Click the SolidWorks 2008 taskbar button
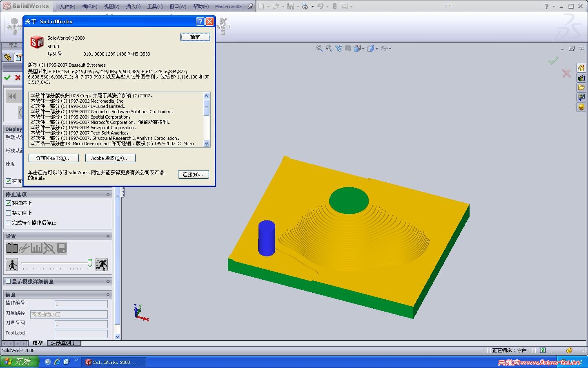Image resolution: width=588 pixels, height=368 pixels. 114,362
